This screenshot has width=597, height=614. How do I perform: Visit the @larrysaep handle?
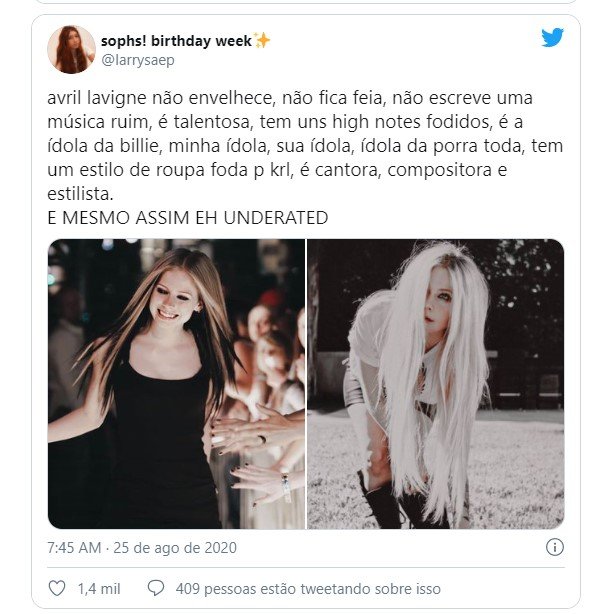pyautogui.click(x=138, y=60)
